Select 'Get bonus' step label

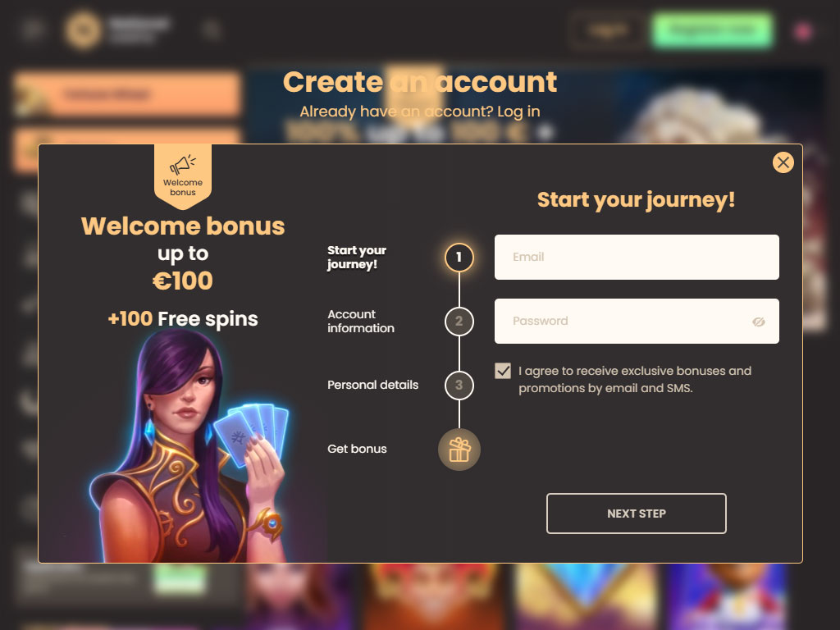[x=357, y=449]
